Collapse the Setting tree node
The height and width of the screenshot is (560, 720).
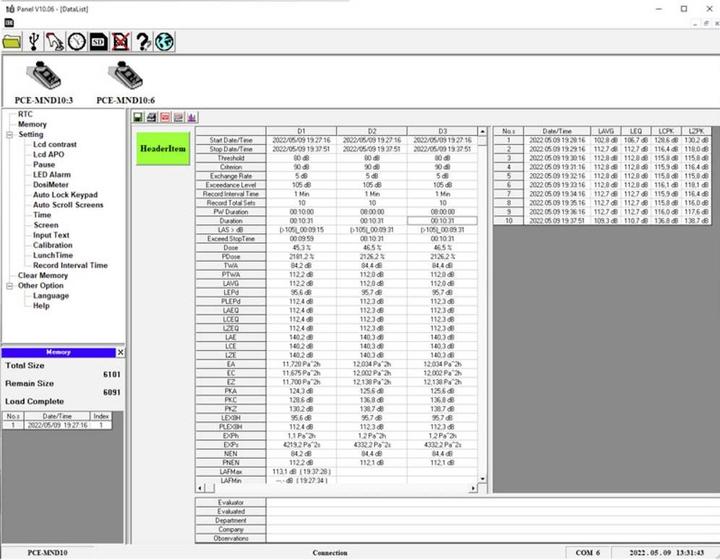[10, 134]
